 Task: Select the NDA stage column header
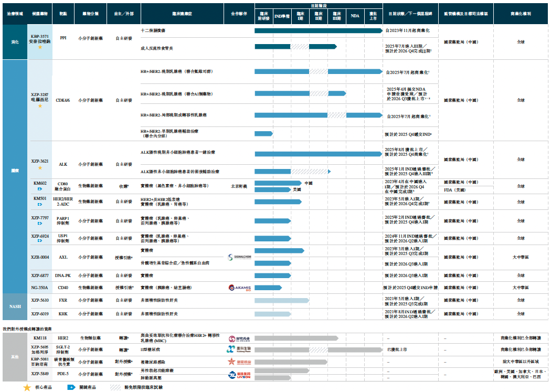(x=355, y=16)
